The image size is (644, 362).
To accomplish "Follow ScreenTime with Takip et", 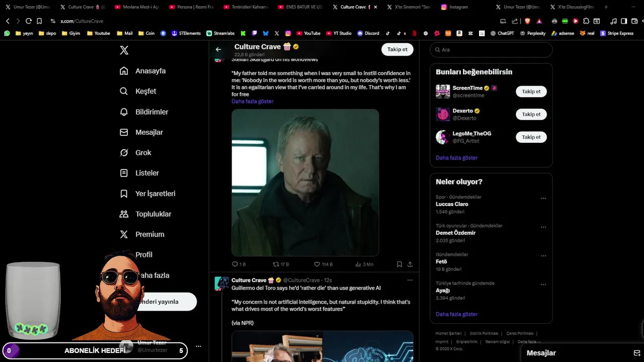I will [x=531, y=92].
